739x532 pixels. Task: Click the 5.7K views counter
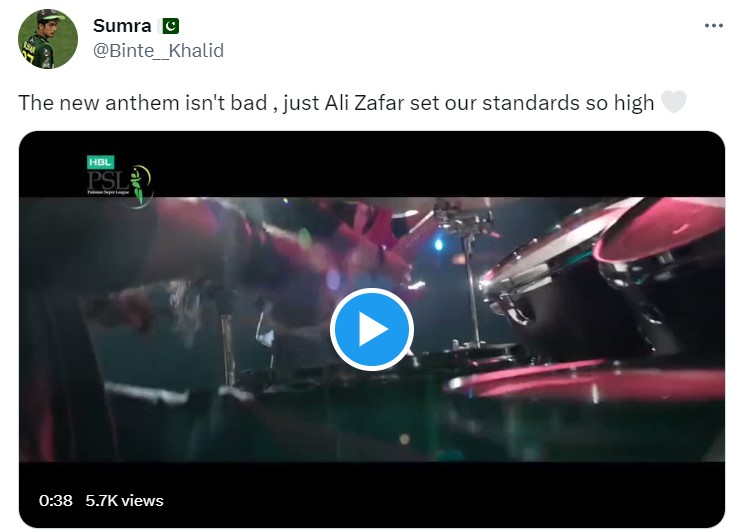(124, 500)
